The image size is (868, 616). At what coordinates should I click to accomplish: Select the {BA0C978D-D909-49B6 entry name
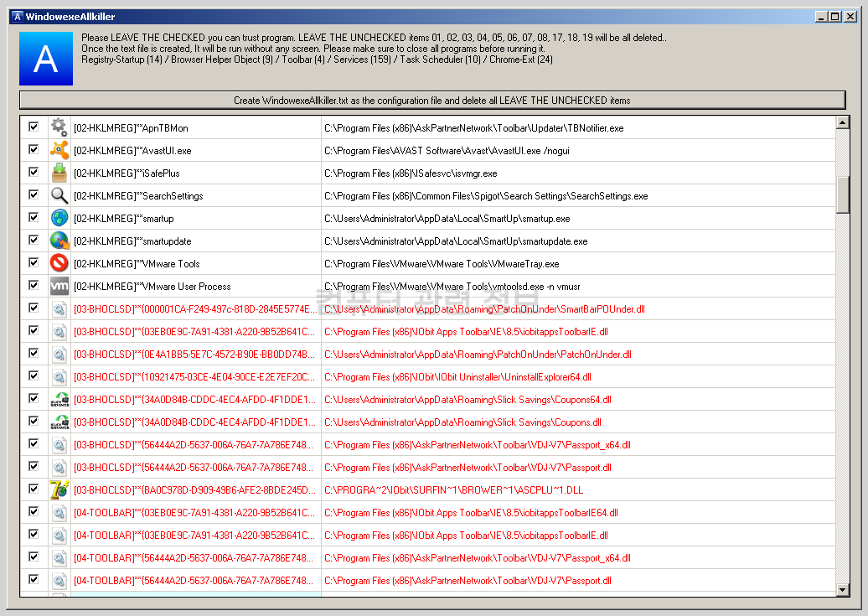194,490
